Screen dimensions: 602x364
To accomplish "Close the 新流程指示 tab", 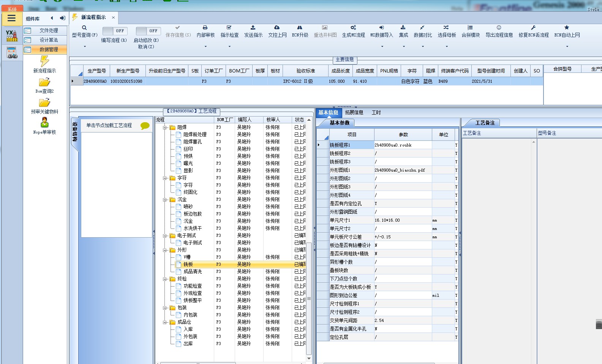I will (x=113, y=17).
